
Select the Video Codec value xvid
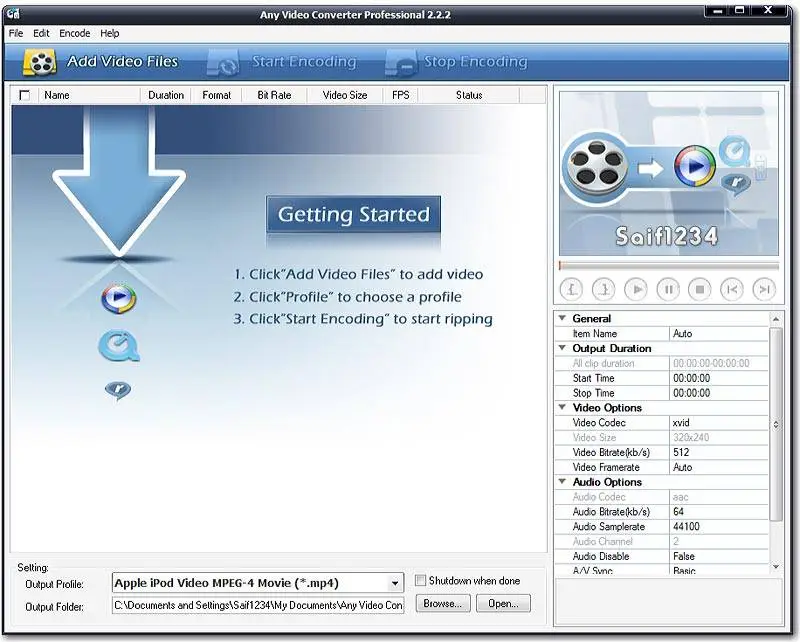click(x=718, y=422)
